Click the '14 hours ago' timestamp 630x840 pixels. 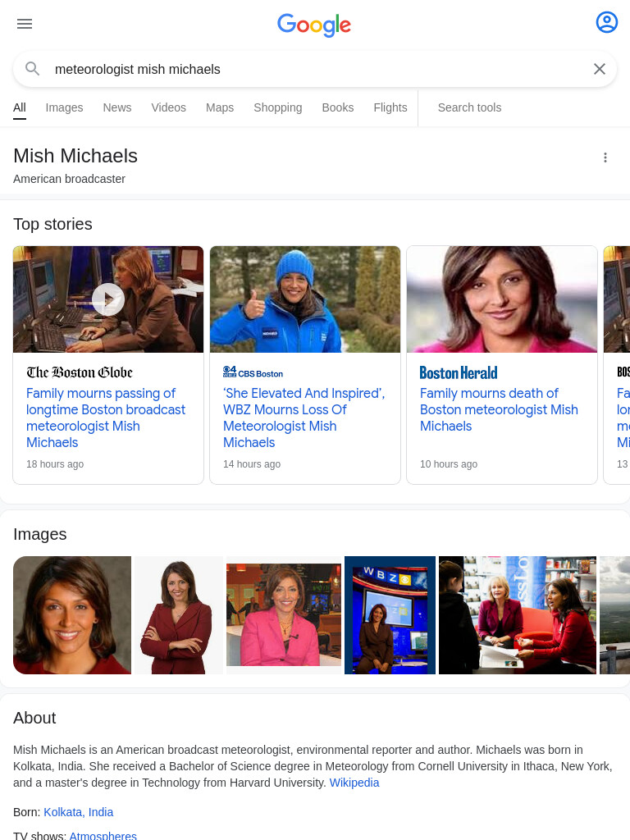252,464
